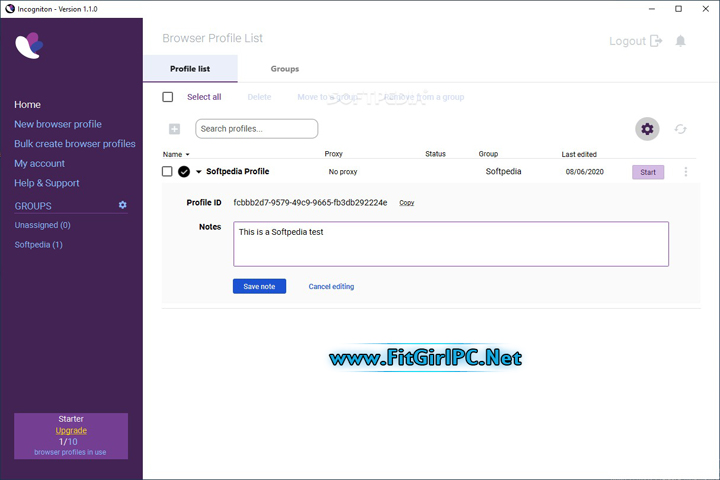Click the Last edited column header
The image size is (720, 480).
point(579,154)
